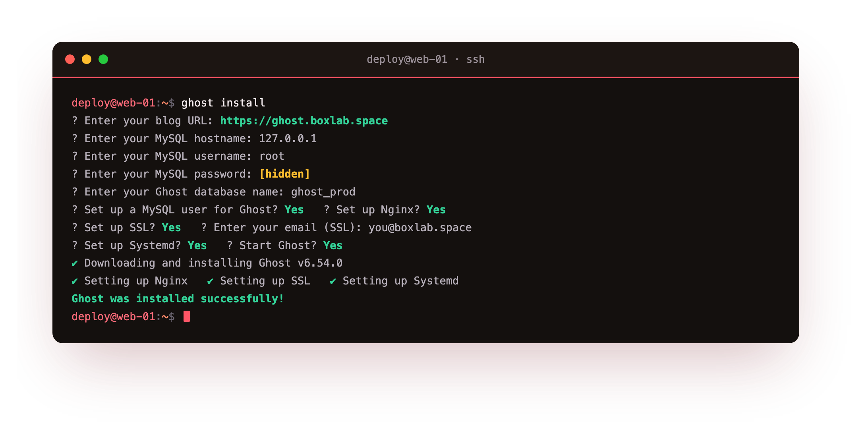Click the green maximize window button

103,59
